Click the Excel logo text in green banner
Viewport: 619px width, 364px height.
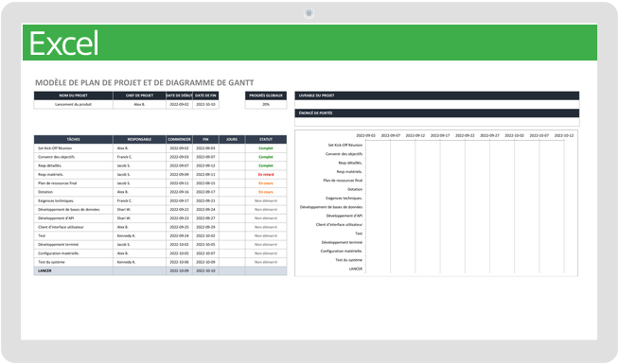pyautogui.click(x=63, y=43)
